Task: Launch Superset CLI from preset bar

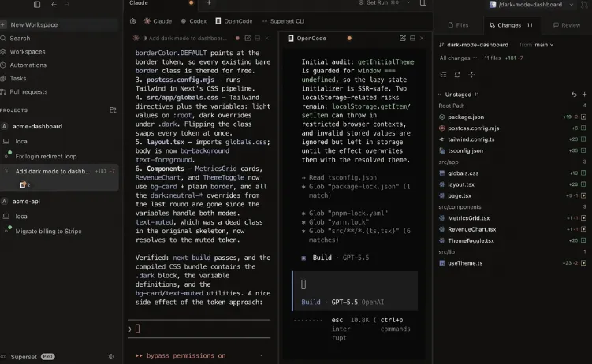Action: (283, 21)
